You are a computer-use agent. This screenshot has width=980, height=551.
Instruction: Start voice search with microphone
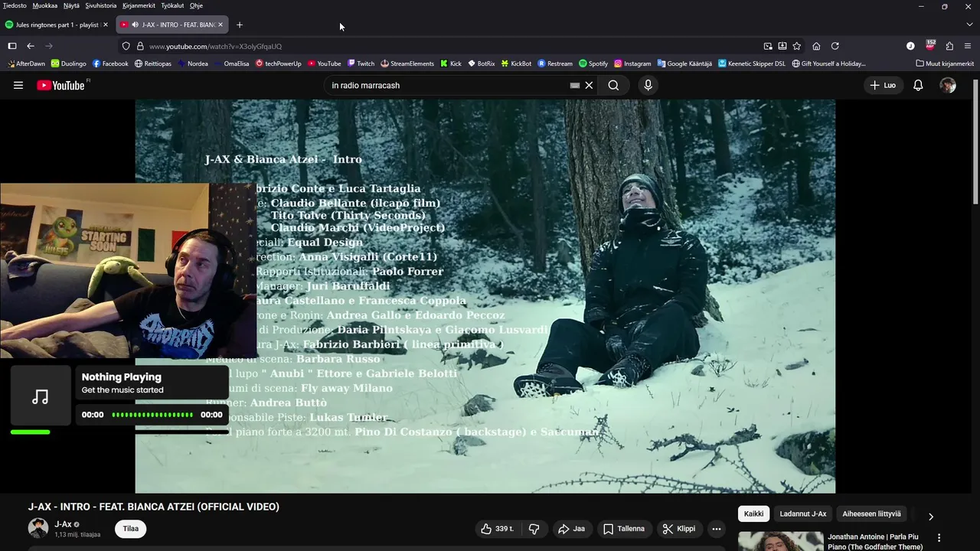648,86
